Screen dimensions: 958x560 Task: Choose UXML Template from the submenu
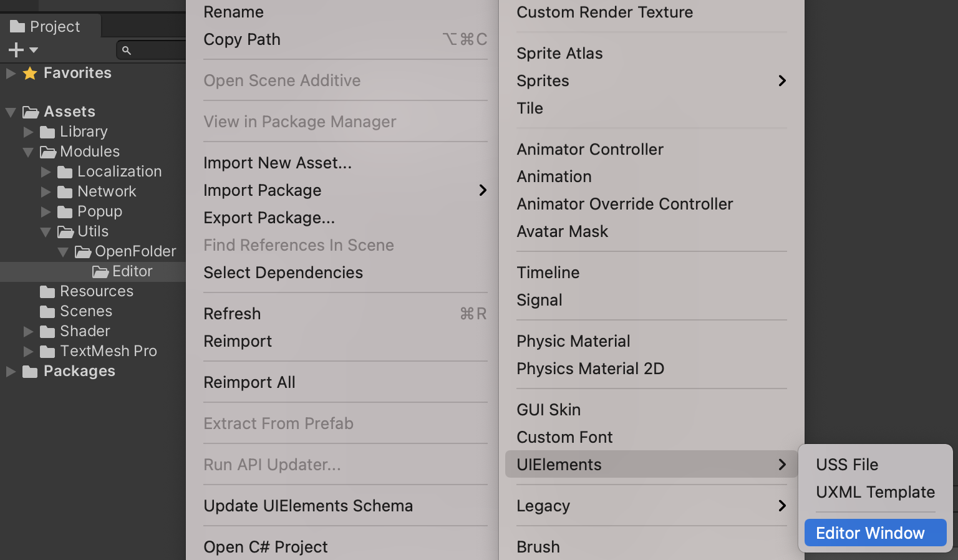pyautogui.click(x=874, y=492)
